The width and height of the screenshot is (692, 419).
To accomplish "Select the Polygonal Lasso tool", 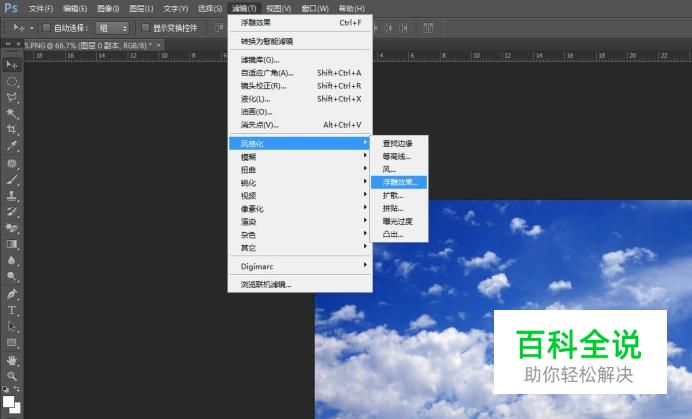I will click(11, 98).
